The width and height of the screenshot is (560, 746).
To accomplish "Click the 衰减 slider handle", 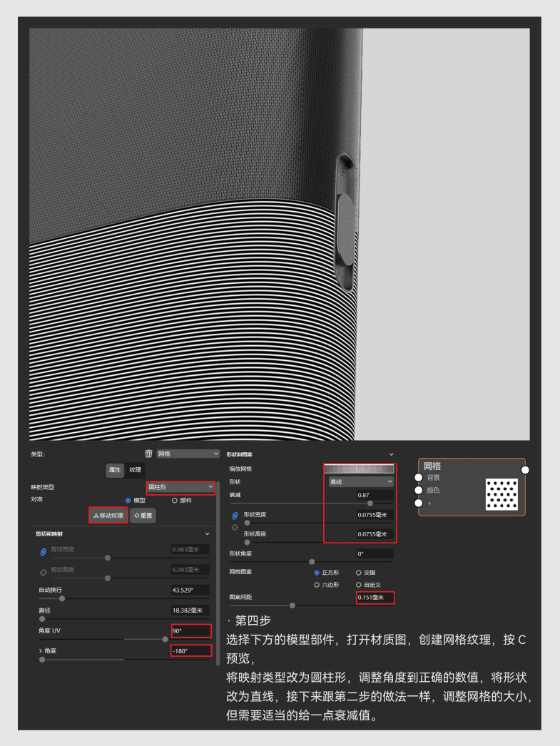I will pos(370,504).
